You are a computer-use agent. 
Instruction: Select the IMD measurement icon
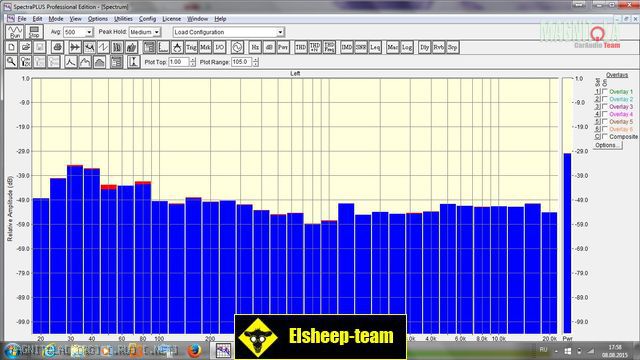pos(347,47)
